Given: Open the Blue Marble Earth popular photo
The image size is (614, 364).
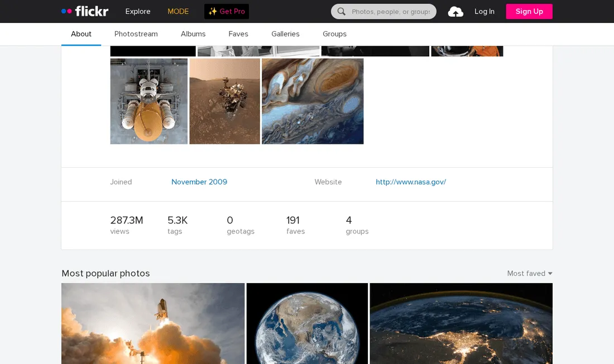Looking at the screenshot, I should pyautogui.click(x=307, y=323).
